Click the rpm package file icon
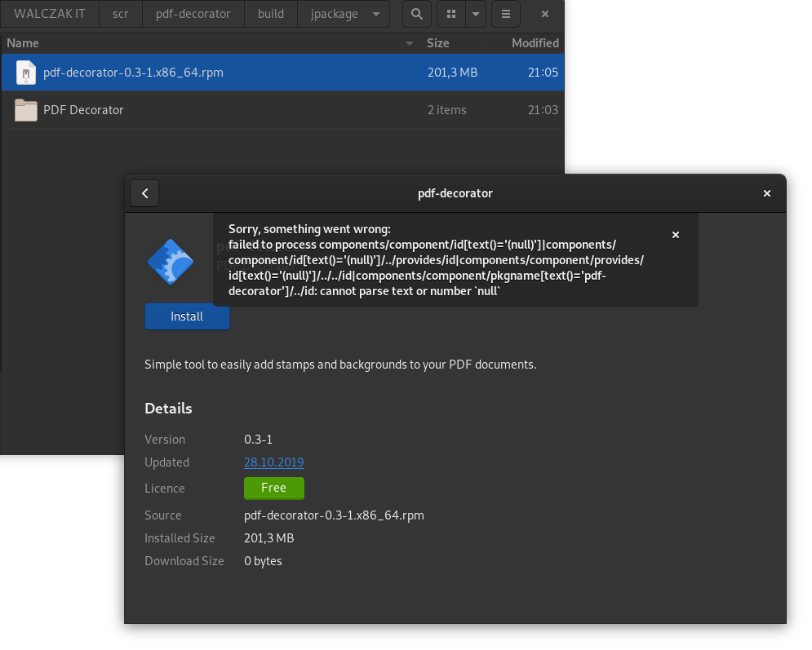The height and width of the screenshot is (650, 812). tap(26, 73)
